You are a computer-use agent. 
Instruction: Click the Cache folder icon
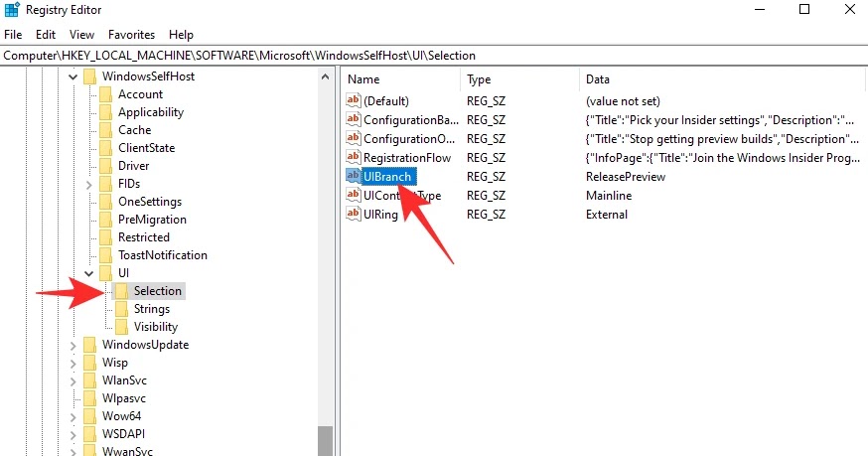coord(105,130)
